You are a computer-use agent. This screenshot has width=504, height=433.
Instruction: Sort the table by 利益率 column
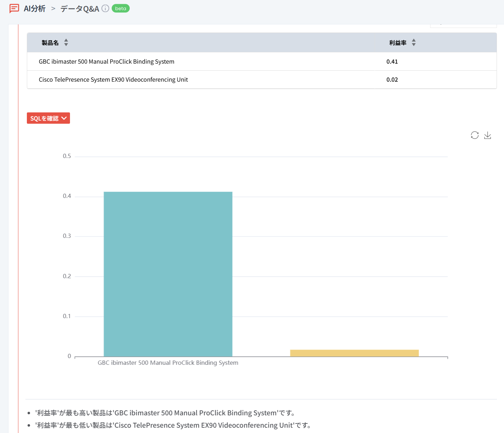[x=414, y=42]
